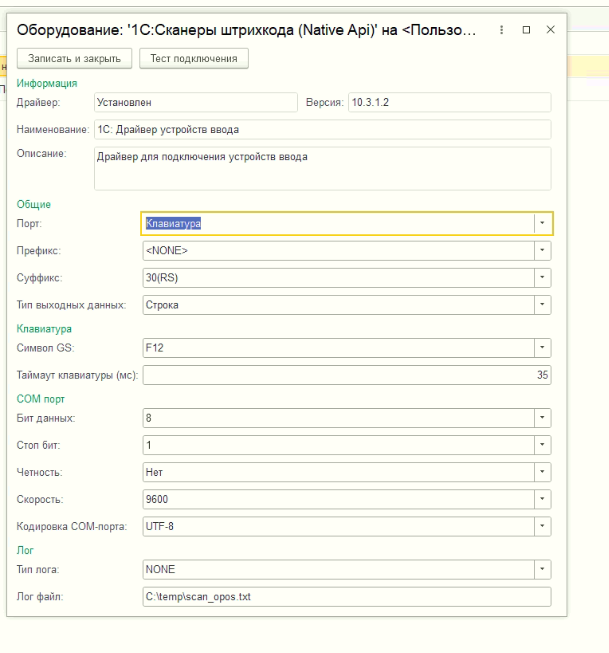609x653 pixels.
Task: Open the 'Четность' dropdown arrow
Action: pos(542,471)
